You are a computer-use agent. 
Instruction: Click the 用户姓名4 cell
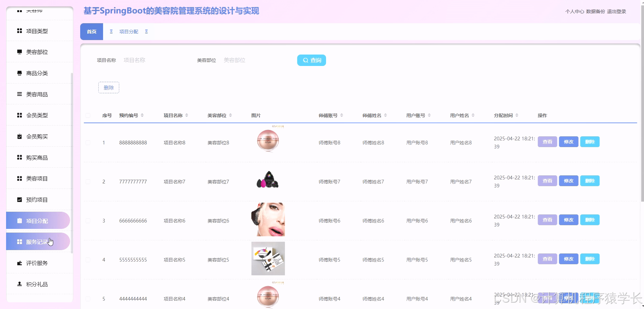click(x=461, y=299)
